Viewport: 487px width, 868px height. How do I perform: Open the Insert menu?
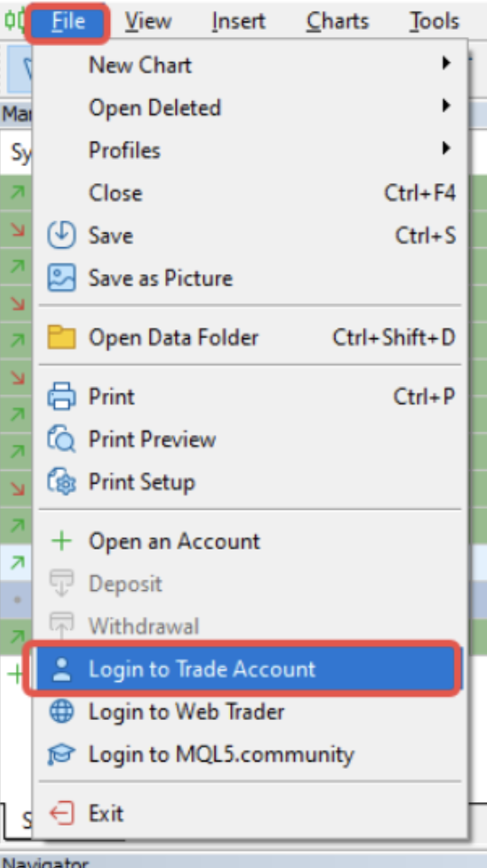(238, 22)
